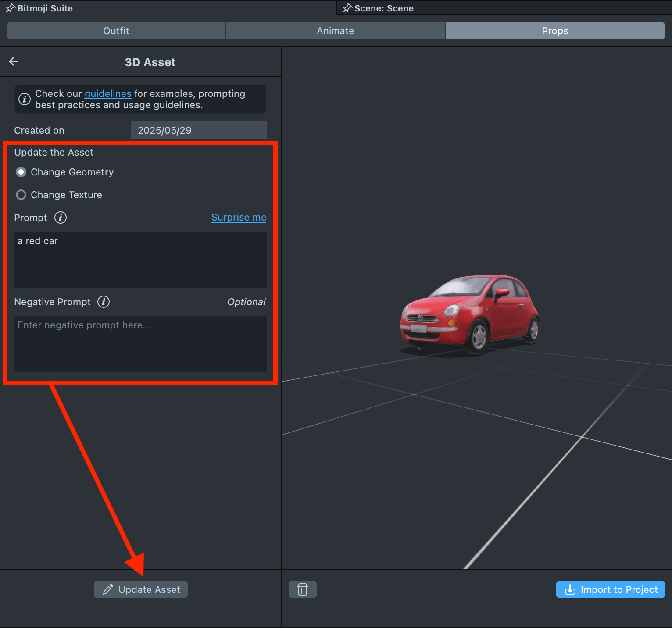The height and width of the screenshot is (628, 672).
Task: Open the guidelines link
Action: click(108, 93)
